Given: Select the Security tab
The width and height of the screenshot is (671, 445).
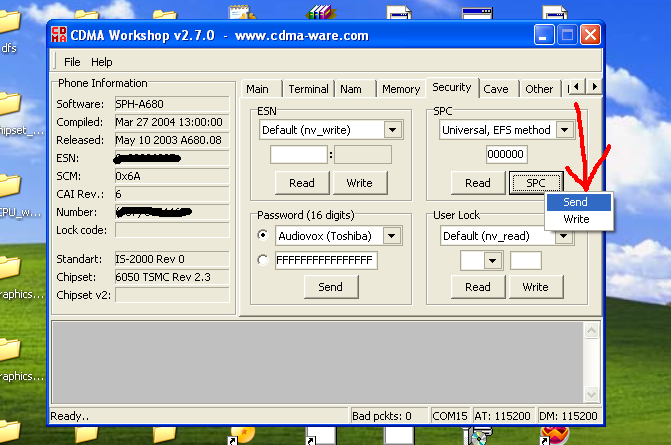Looking at the screenshot, I should [451, 87].
